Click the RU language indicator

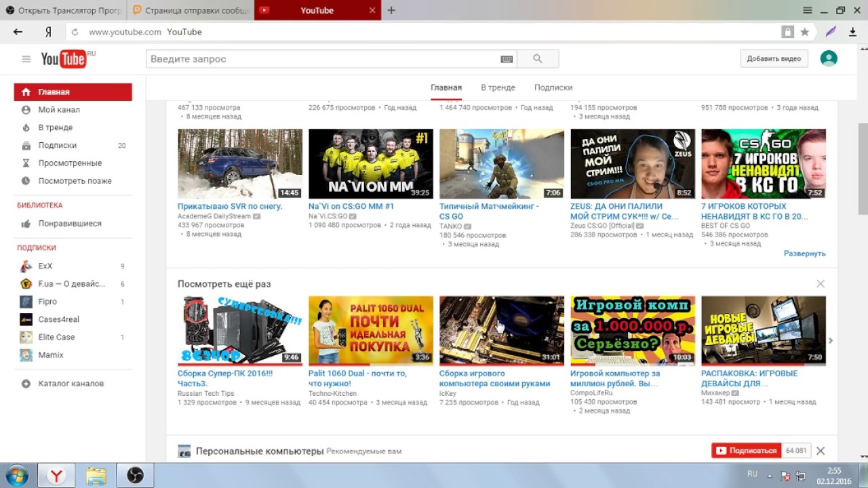coord(752,474)
